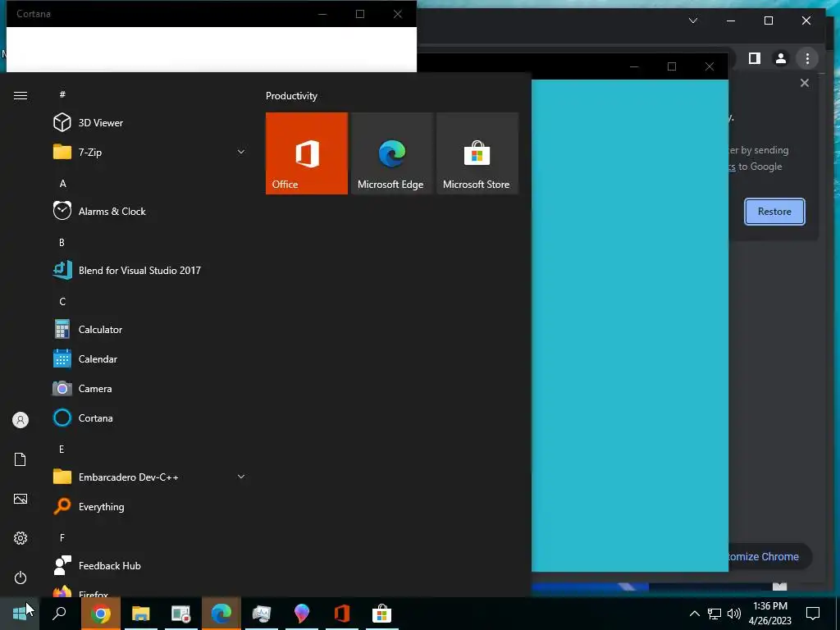840x630 pixels.
Task: Open the Action Center notifications
Action: 813,614
